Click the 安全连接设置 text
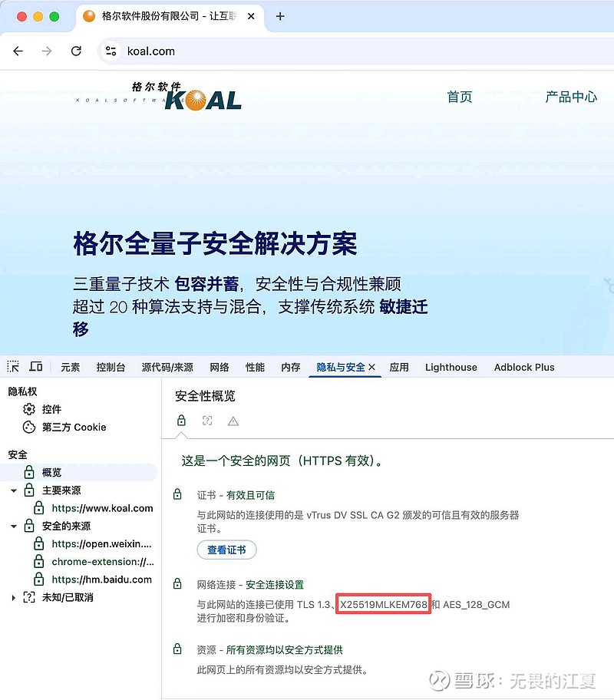This screenshot has width=614, height=700. (x=275, y=585)
